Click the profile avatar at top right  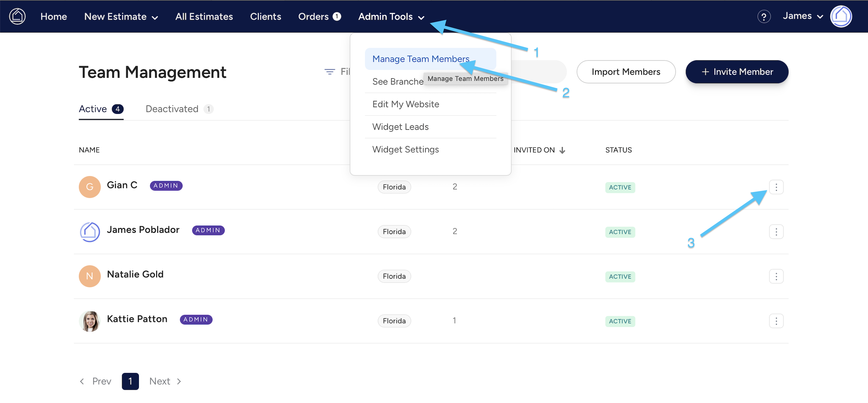coord(841,16)
